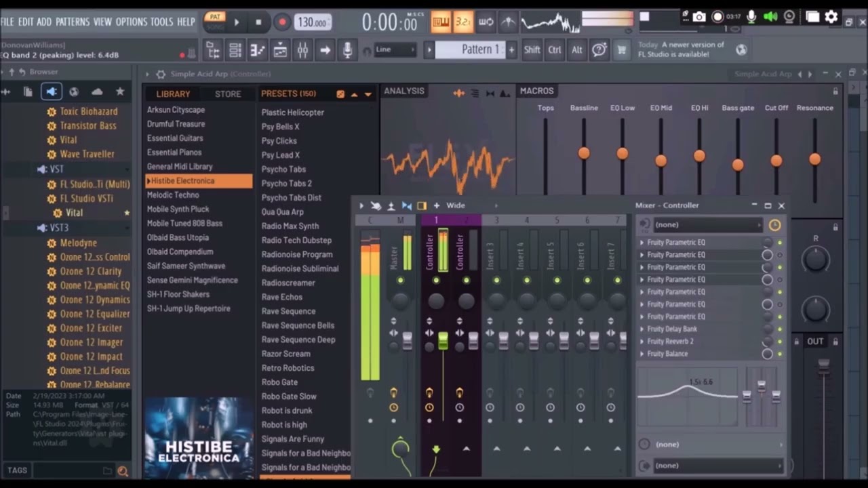This screenshot has width=868, height=488.
Task: Click the Stop button
Action: (258, 22)
